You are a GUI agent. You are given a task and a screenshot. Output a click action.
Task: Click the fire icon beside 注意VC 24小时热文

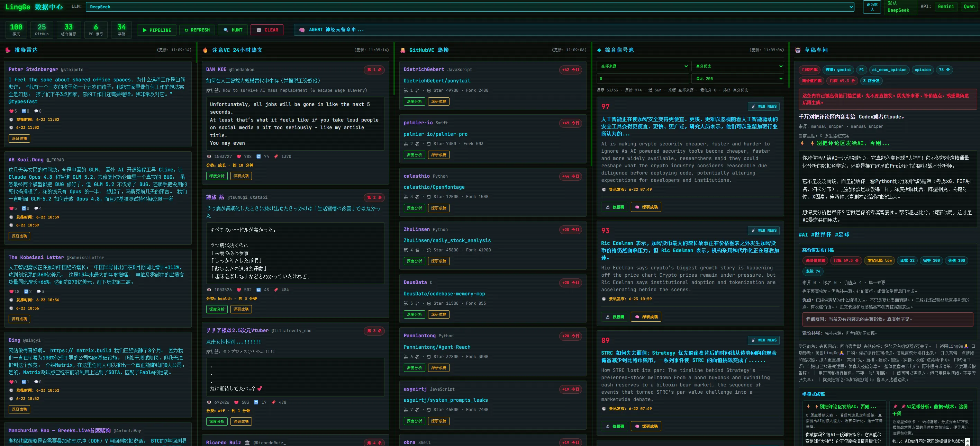point(206,50)
